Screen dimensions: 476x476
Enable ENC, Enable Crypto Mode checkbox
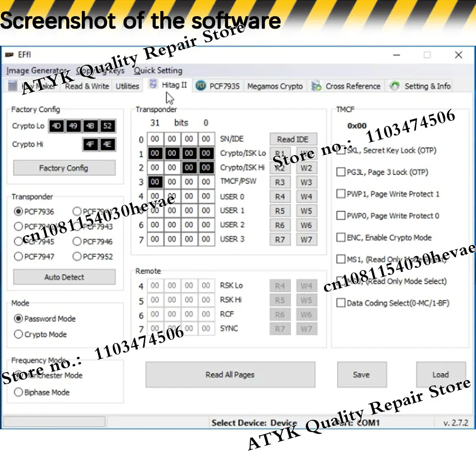tap(341, 238)
